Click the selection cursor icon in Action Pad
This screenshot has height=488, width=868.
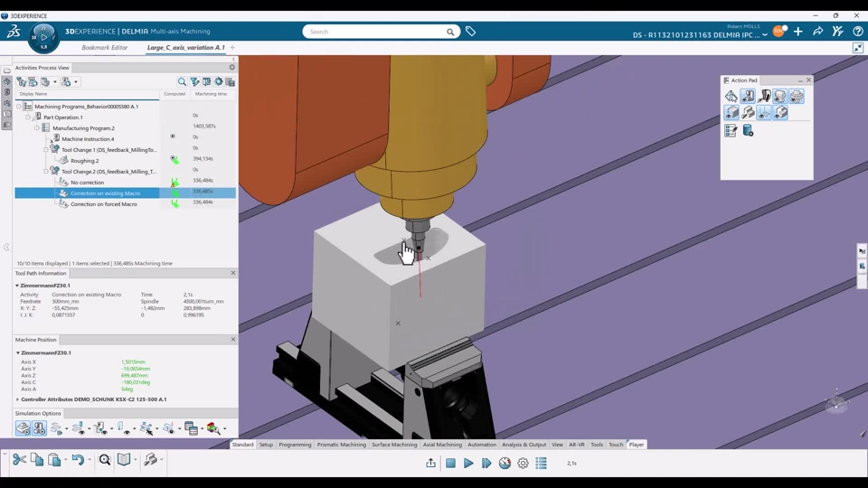(731, 97)
